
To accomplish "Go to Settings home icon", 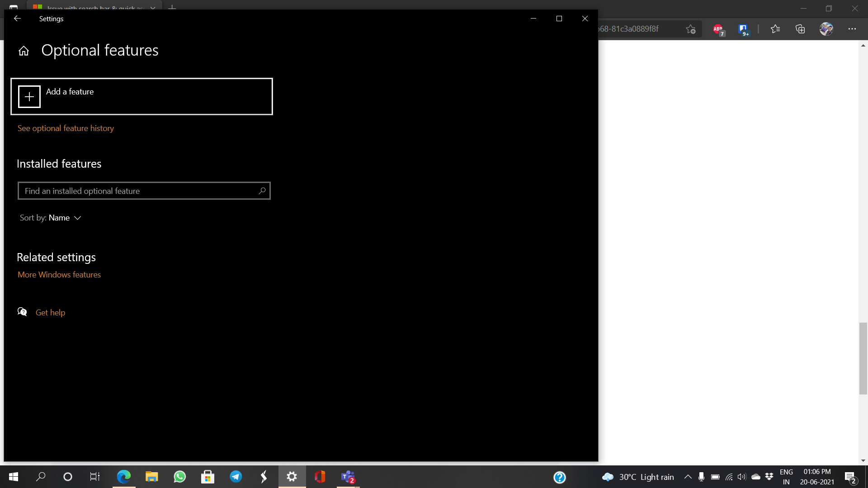I will tap(24, 51).
